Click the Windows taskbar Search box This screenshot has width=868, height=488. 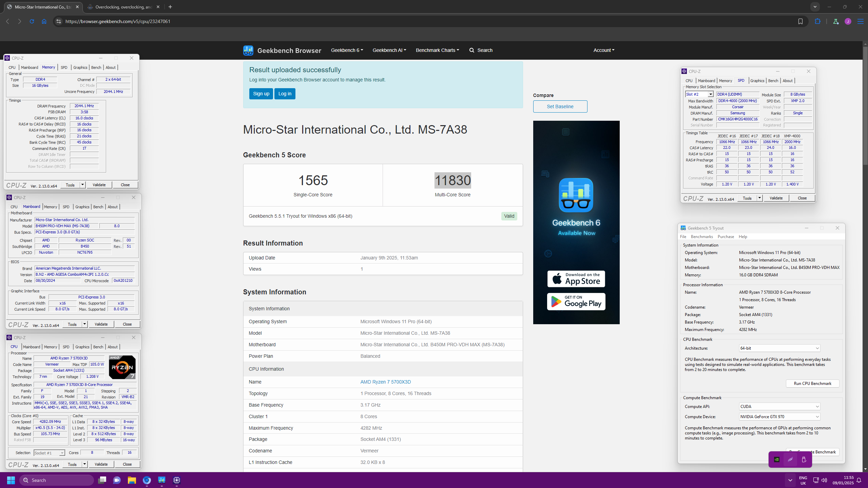point(57,480)
